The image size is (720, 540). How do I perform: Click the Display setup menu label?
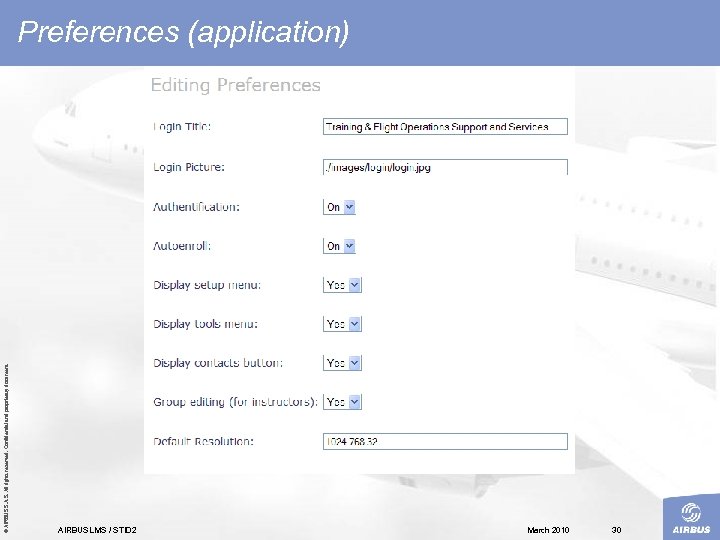pos(207,285)
